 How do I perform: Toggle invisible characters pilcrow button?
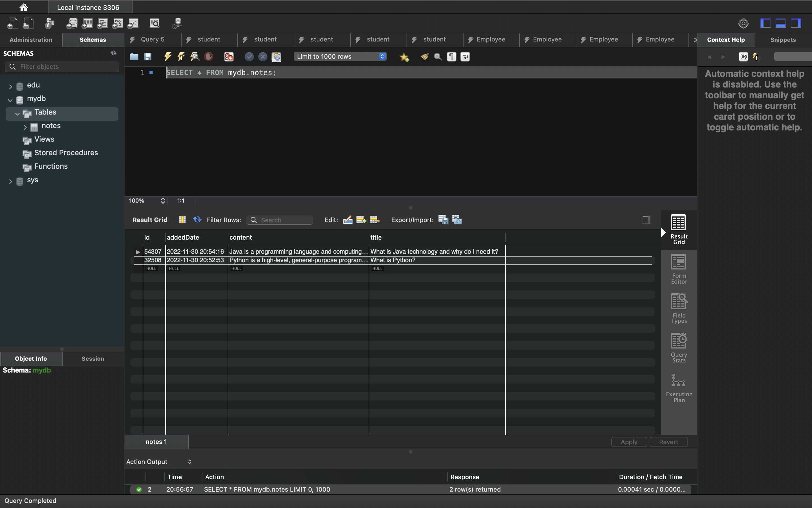coord(452,57)
